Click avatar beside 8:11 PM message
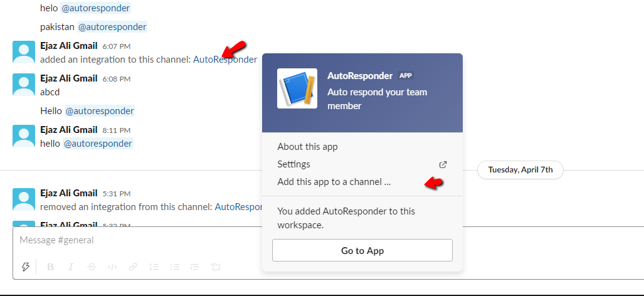The width and height of the screenshot is (644, 296). 24,136
